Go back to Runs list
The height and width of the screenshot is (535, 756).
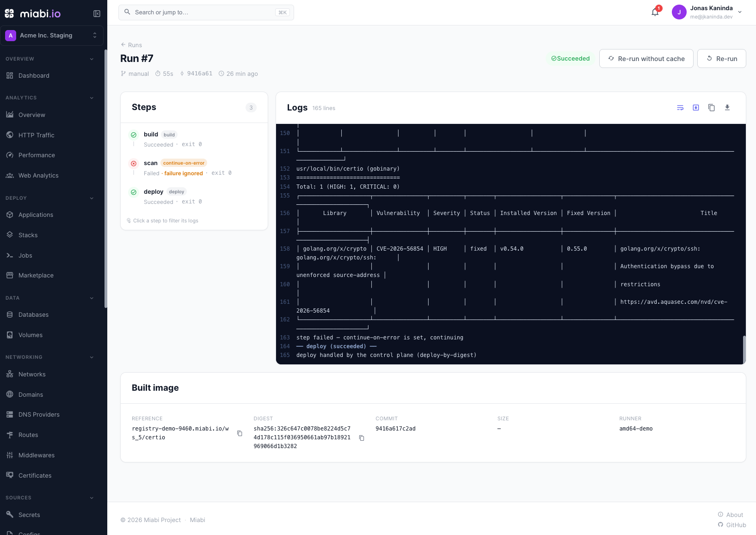(131, 45)
